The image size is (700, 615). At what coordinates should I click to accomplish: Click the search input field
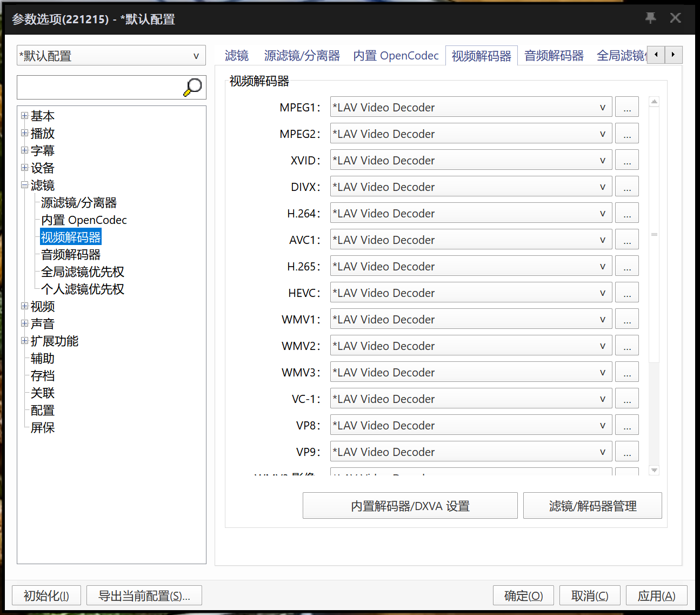[97, 87]
